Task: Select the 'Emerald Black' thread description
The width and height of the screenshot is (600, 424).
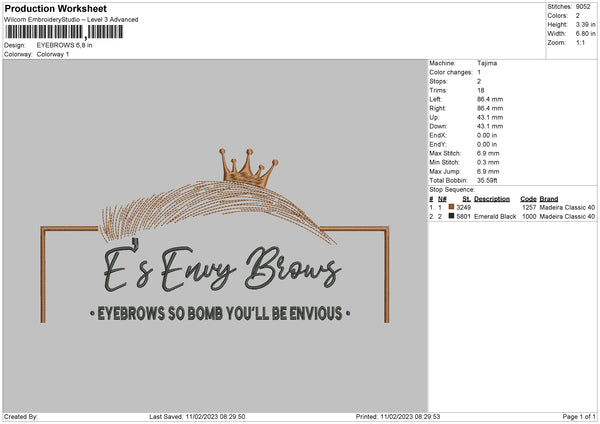Action: coord(495,217)
